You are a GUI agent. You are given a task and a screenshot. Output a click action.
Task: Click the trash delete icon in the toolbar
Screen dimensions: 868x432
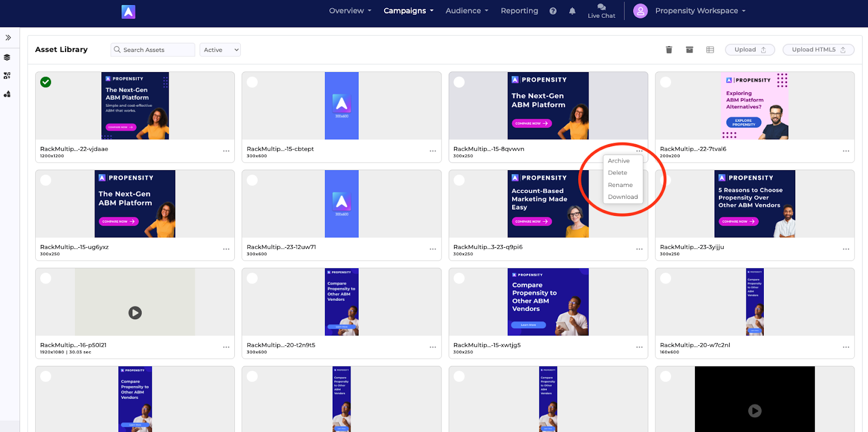pyautogui.click(x=669, y=50)
